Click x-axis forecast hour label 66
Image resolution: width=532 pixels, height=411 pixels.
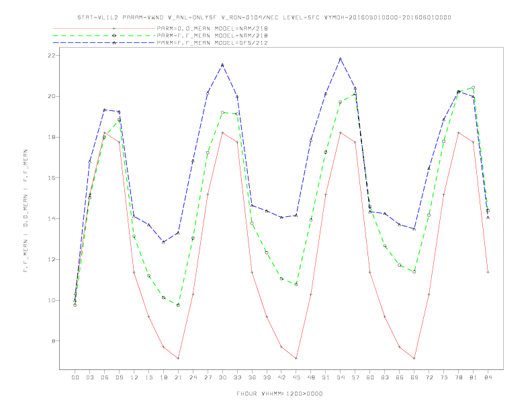coord(400,377)
